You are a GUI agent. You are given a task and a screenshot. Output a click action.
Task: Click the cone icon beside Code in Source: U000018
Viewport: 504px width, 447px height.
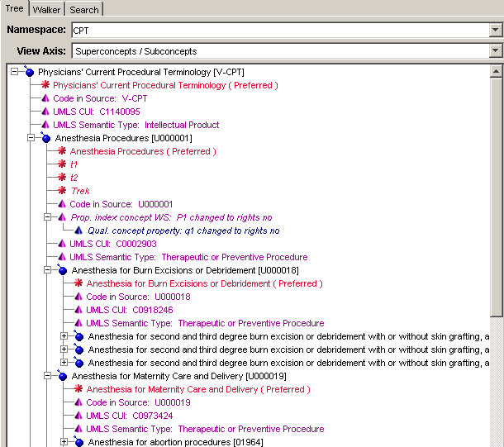78,297
